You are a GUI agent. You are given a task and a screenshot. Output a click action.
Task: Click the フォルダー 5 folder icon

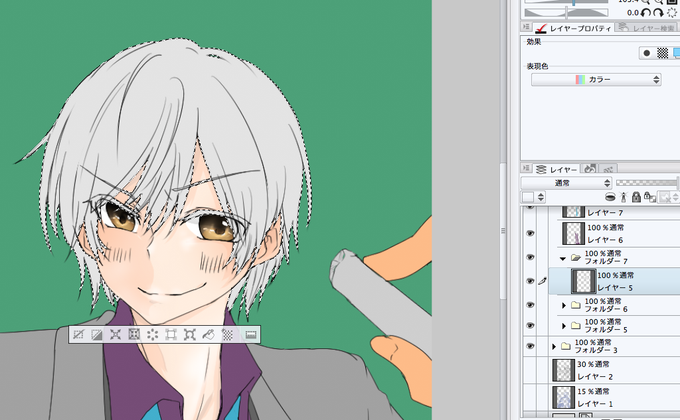click(575, 325)
